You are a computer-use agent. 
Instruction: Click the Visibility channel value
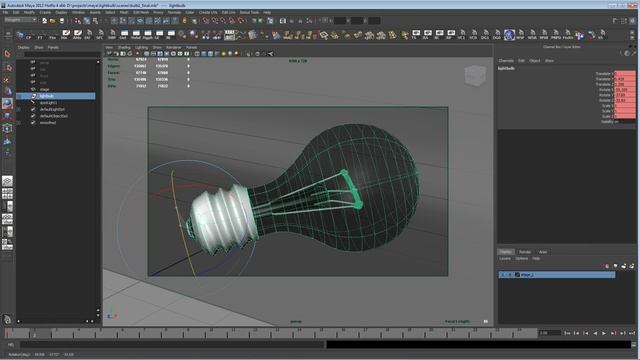pyautogui.click(x=624, y=122)
